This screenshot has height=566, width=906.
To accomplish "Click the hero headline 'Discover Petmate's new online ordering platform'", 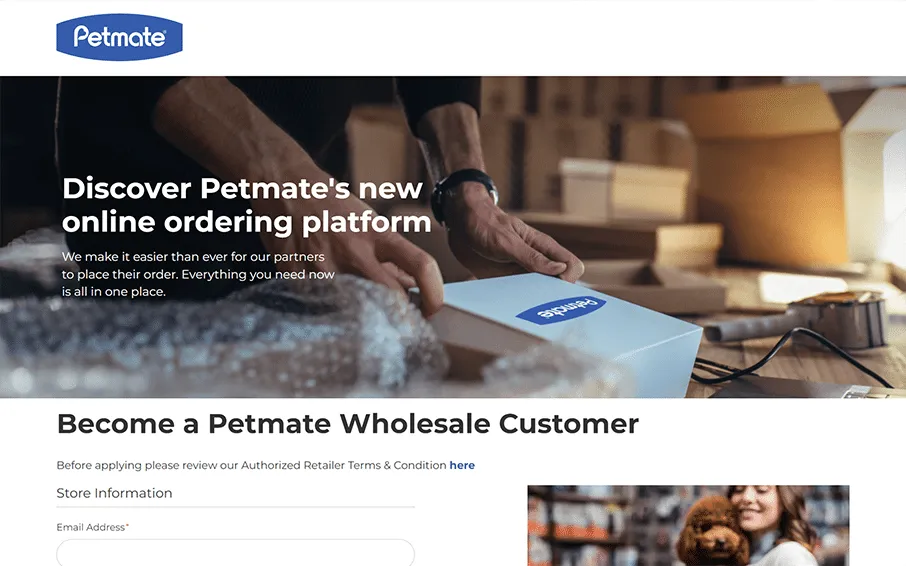I will click(x=247, y=205).
